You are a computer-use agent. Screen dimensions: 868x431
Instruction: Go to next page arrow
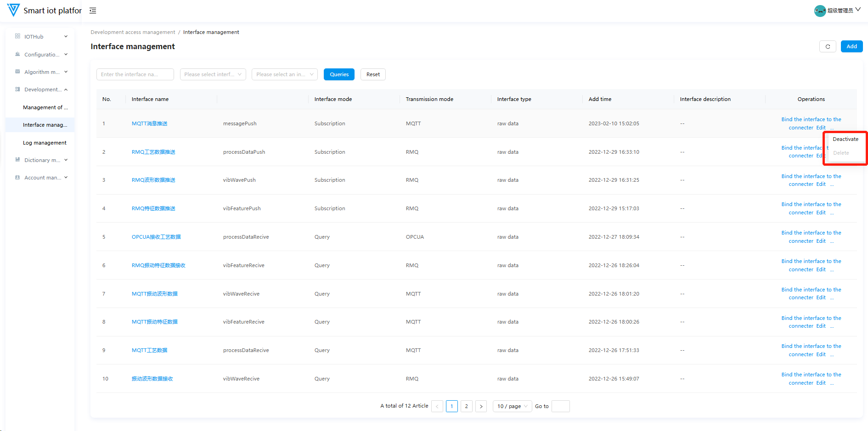coord(481,406)
